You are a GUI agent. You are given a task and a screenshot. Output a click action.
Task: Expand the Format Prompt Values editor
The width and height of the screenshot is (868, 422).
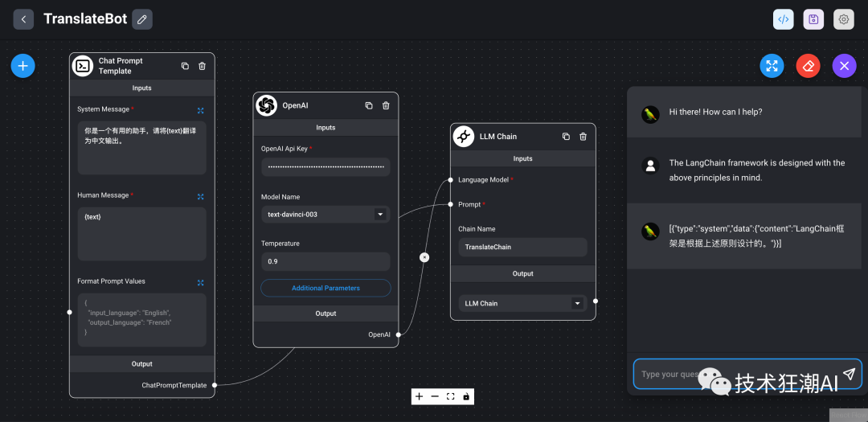coord(200,282)
